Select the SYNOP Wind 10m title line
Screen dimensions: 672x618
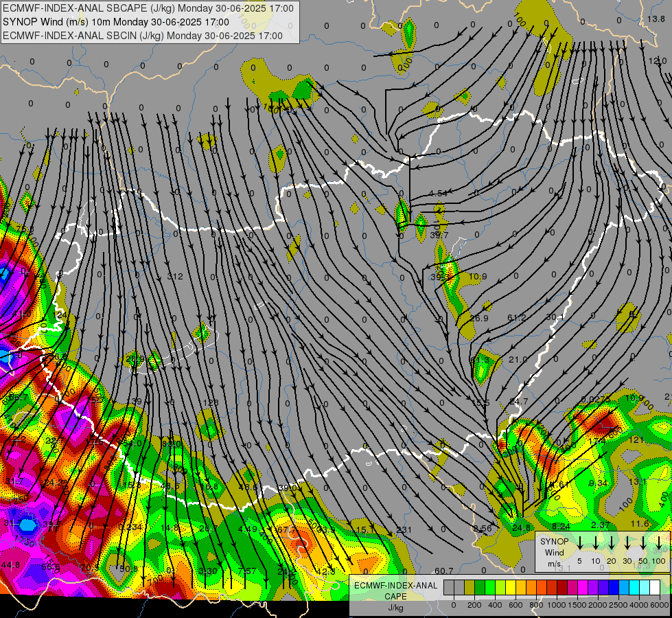116,22
